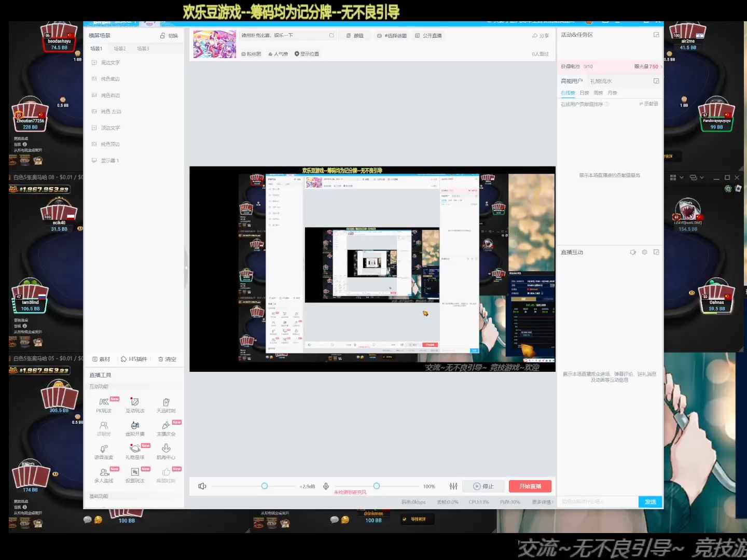Open the H5插件 button
Image resolution: width=747 pixels, height=560 pixels.
click(134, 359)
